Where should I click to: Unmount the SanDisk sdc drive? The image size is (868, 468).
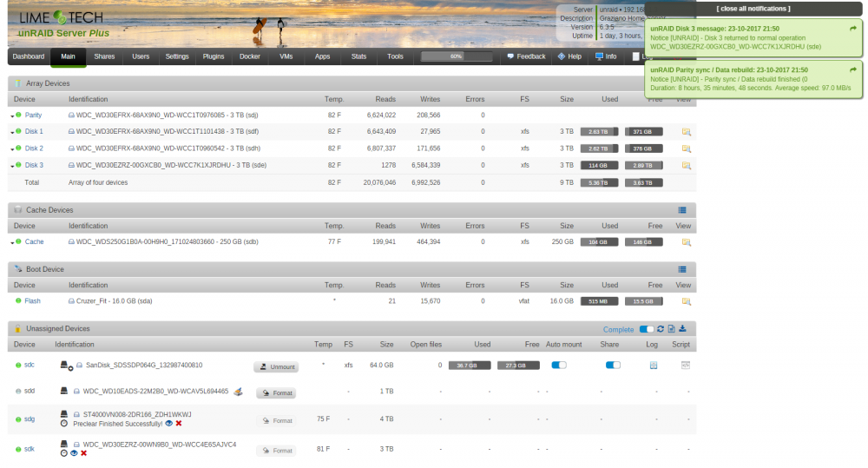click(x=276, y=366)
